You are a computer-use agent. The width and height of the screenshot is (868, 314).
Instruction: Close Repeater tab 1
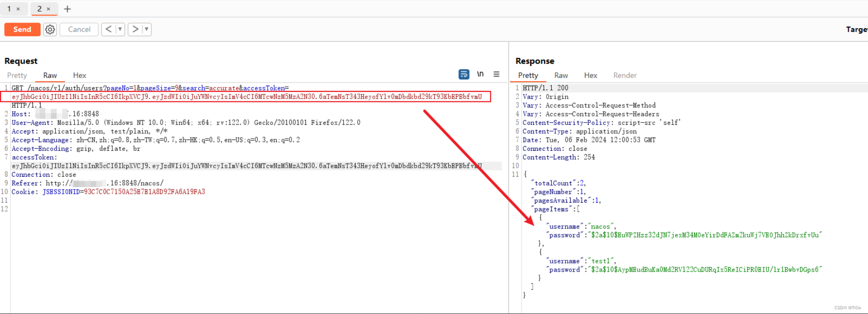[x=18, y=9]
